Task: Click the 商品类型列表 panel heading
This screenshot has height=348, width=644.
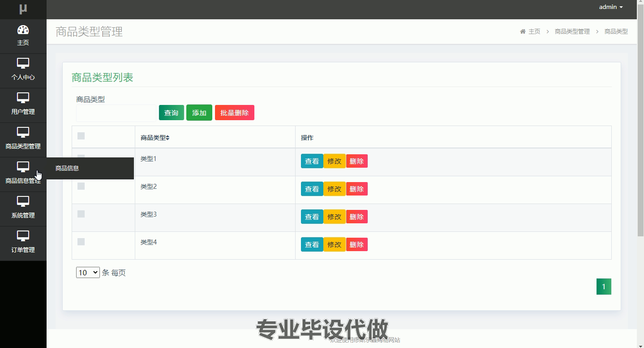Action: coord(103,77)
